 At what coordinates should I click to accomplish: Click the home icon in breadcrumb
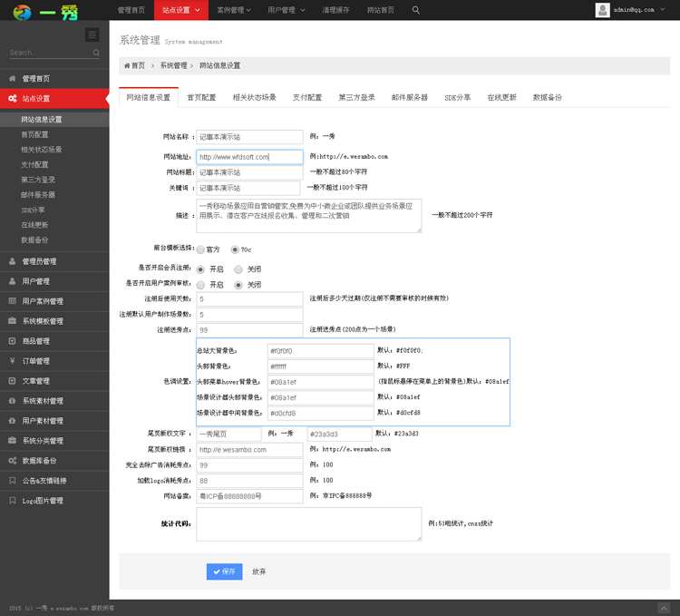click(x=127, y=65)
